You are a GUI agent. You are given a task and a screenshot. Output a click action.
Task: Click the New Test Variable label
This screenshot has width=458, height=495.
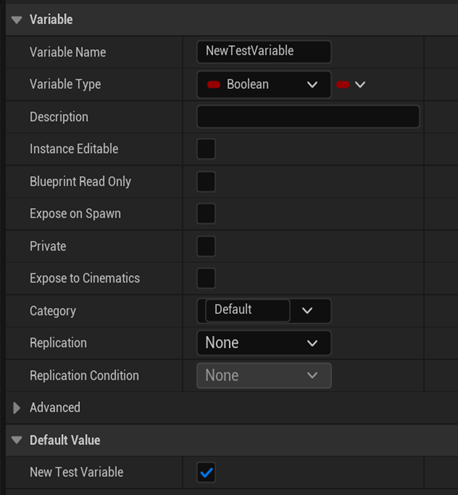coord(76,472)
